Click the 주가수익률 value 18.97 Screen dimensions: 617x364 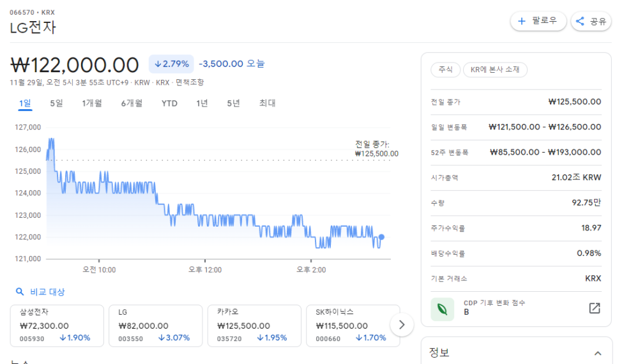[591, 228]
